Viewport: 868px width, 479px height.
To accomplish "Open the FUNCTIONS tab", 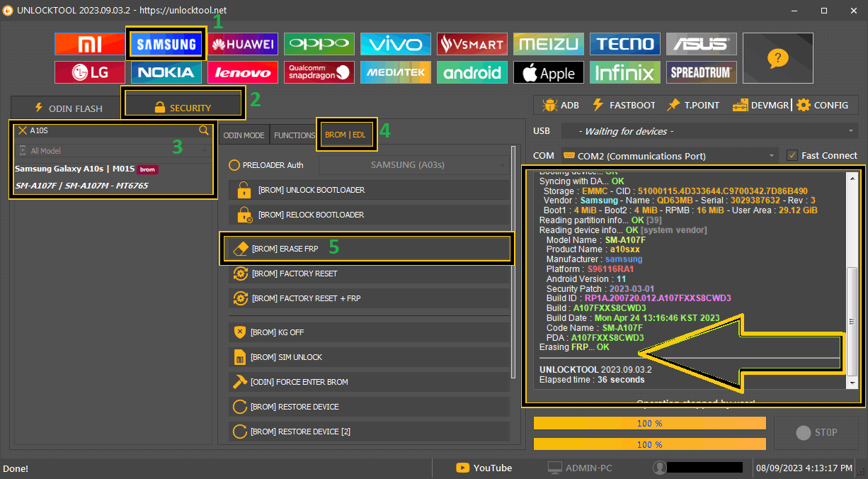I will (295, 135).
